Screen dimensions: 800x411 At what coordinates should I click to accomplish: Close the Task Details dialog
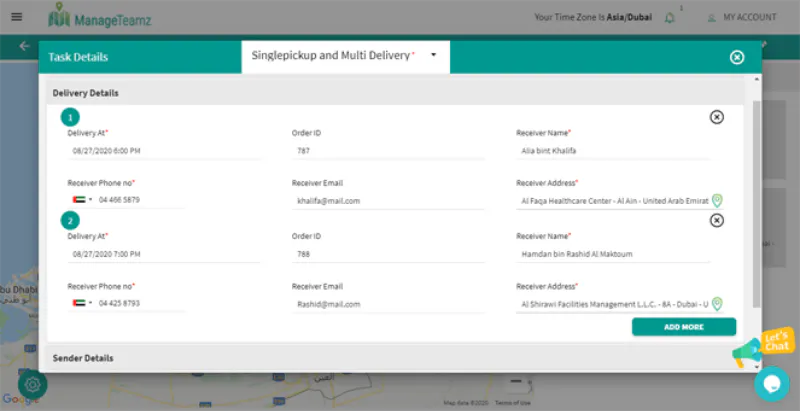point(737,58)
